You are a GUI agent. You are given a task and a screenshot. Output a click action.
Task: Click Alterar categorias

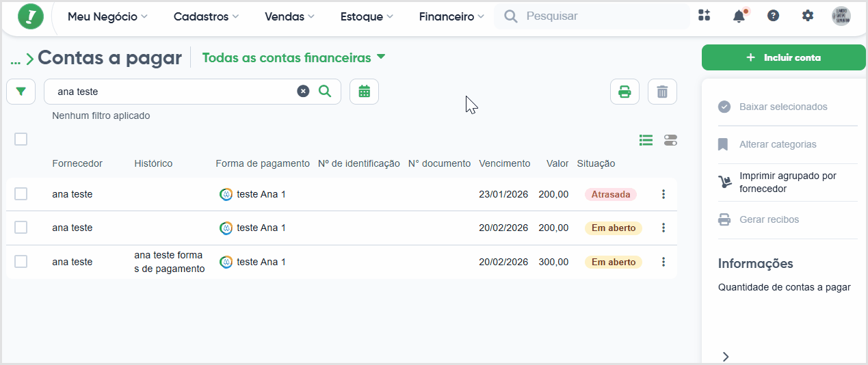click(778, 145)
